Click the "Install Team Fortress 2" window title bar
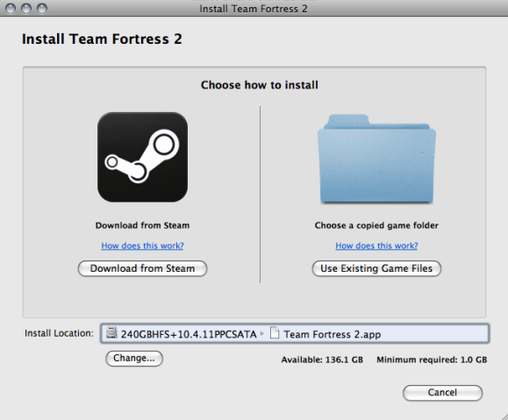Viewport: 508px width, 420px height. [x=254, y=9]
